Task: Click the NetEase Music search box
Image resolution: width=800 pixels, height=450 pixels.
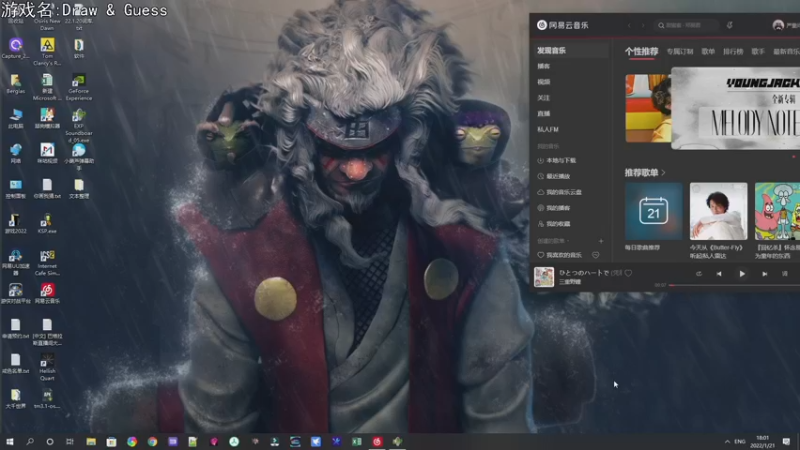Action: coord(686,25)
